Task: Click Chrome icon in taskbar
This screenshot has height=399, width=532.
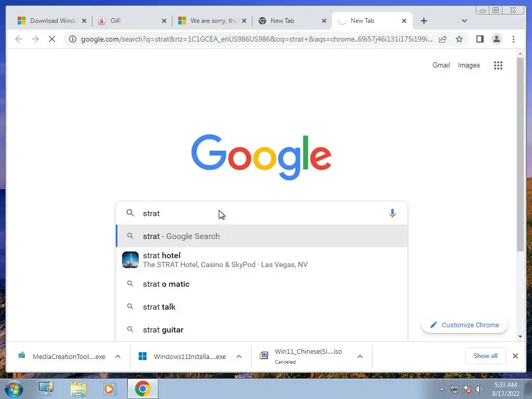Action: coord(142,389)
